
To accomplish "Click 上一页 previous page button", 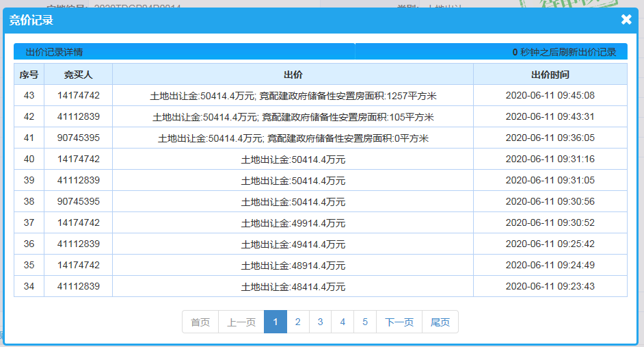I will pos(241,322).
